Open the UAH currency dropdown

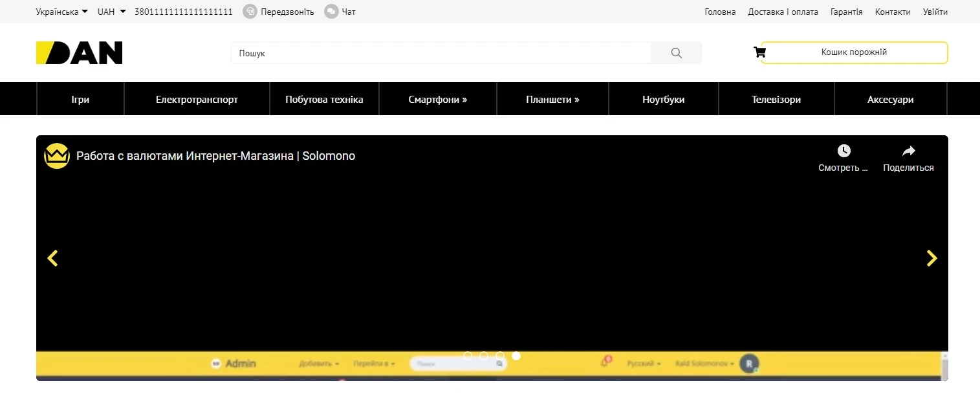click(111, 12)
